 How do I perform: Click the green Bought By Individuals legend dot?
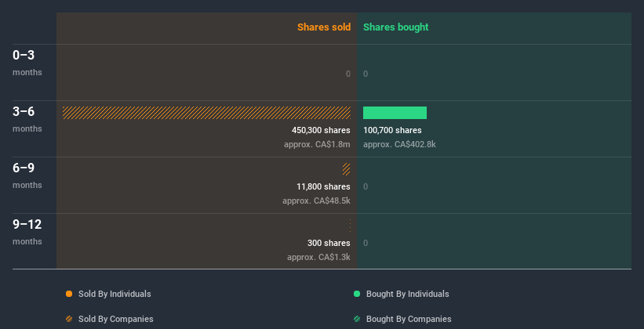357,294
